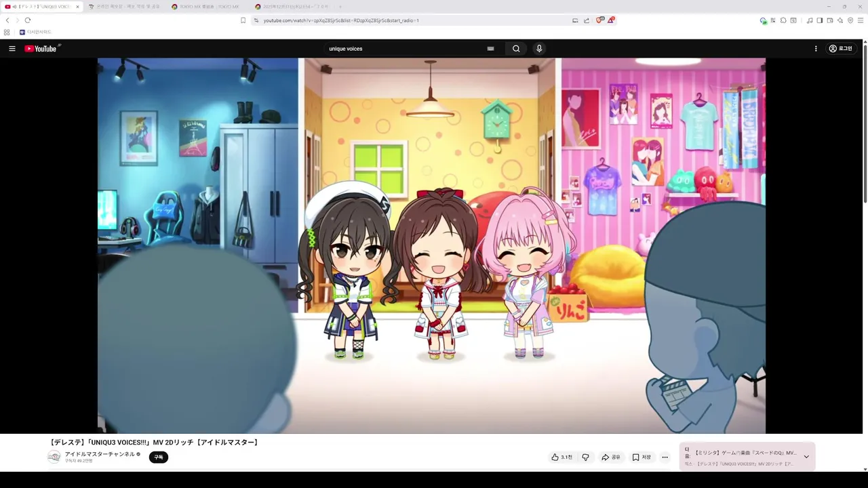Open more actions ellipsis under the video
868x488 pixels.
click(x=665, y=457)
